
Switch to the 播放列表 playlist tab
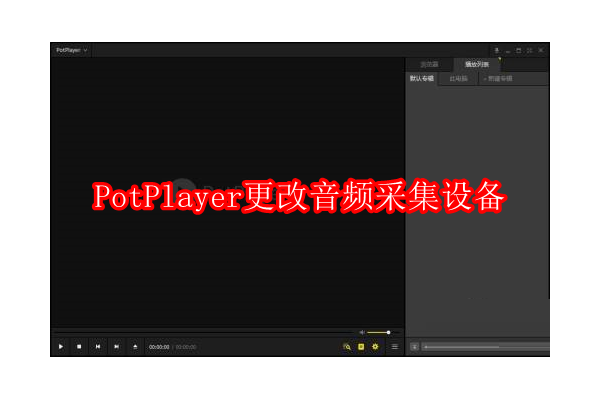477,65
